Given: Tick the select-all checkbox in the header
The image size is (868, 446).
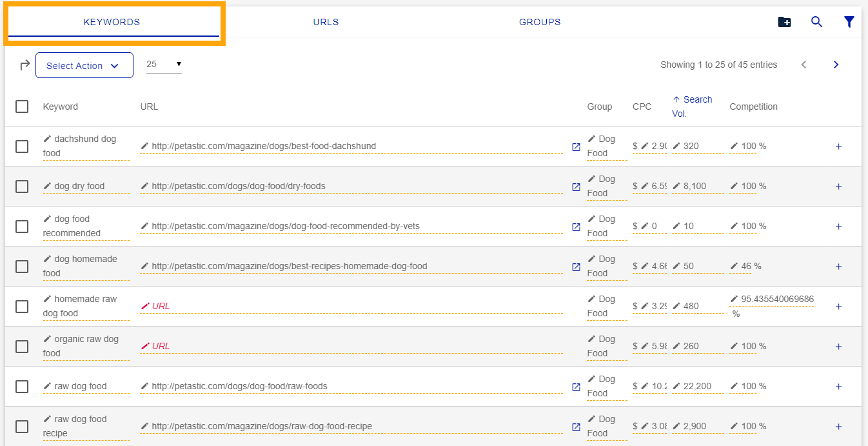Looking at the screenshot, I should (x=22, y=106).
